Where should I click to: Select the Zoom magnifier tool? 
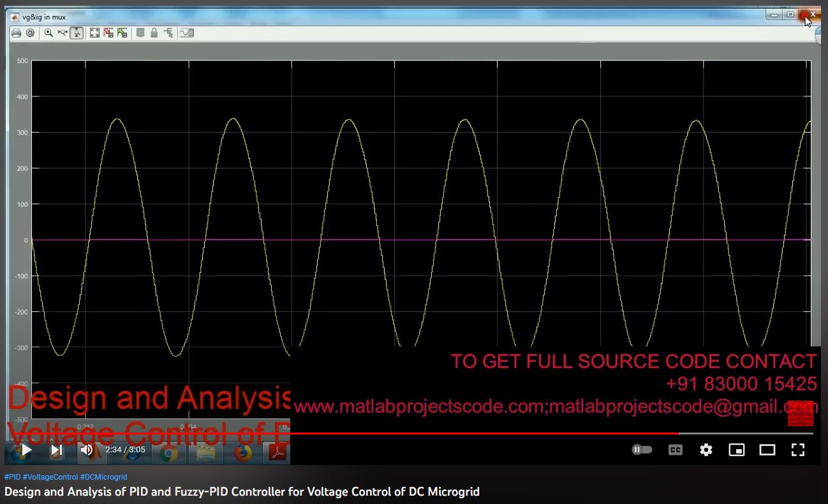(48, 33)
